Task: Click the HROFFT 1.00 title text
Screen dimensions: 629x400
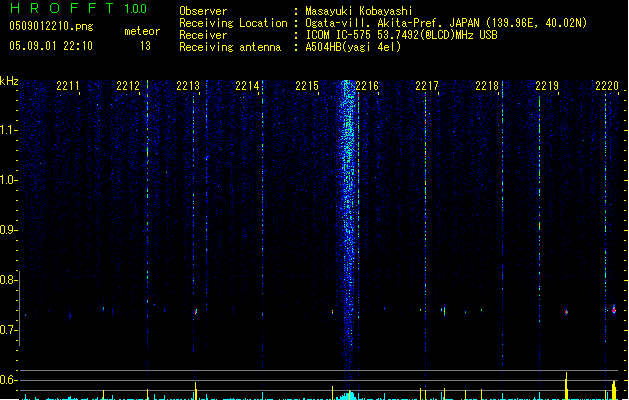Action: (x=79, y=8)
